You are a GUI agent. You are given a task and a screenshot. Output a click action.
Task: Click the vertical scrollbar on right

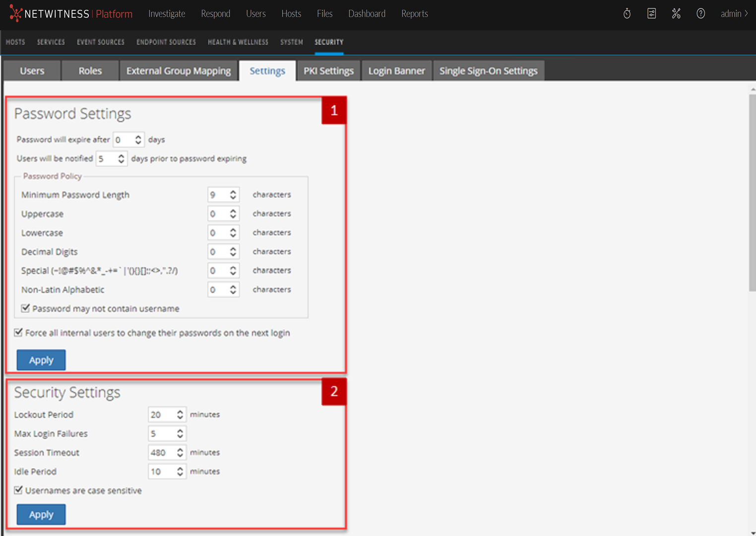pos(752,194)
